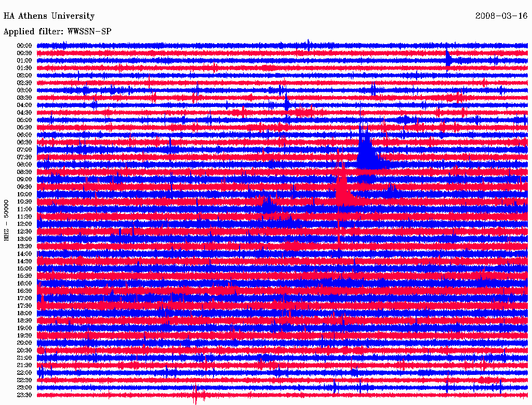This screenshot has height=405, width=532.
Task: Select the 21:00 time label
Action: pyautogui.click(x=24, y=358)
